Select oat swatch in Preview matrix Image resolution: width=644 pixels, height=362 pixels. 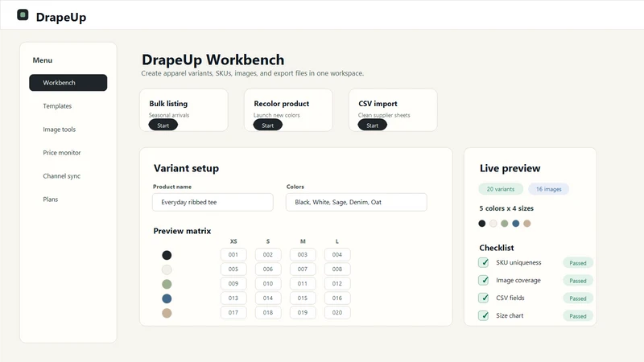167,313
